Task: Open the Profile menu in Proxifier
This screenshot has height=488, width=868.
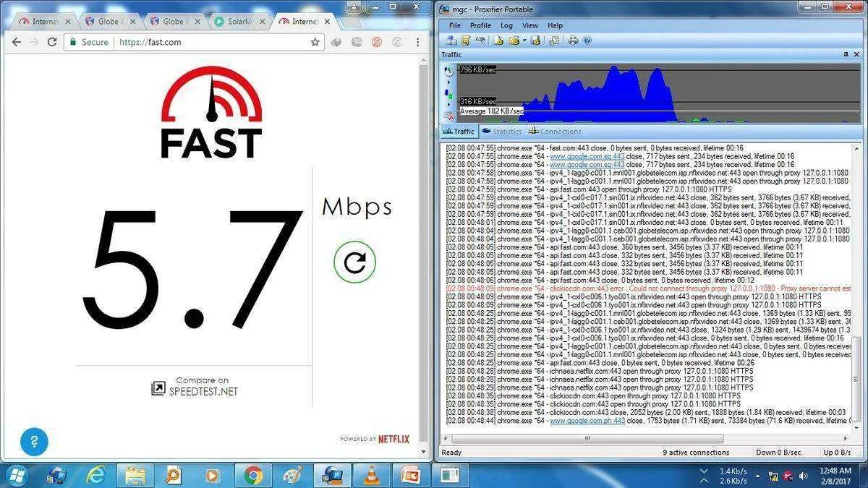Action: (480, 25)
